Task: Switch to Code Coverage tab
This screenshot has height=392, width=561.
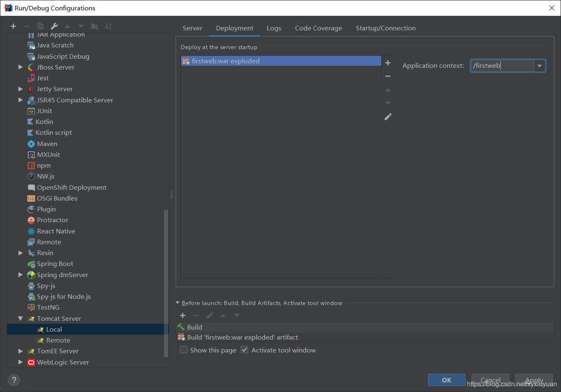Action: [x=318, y=28]
